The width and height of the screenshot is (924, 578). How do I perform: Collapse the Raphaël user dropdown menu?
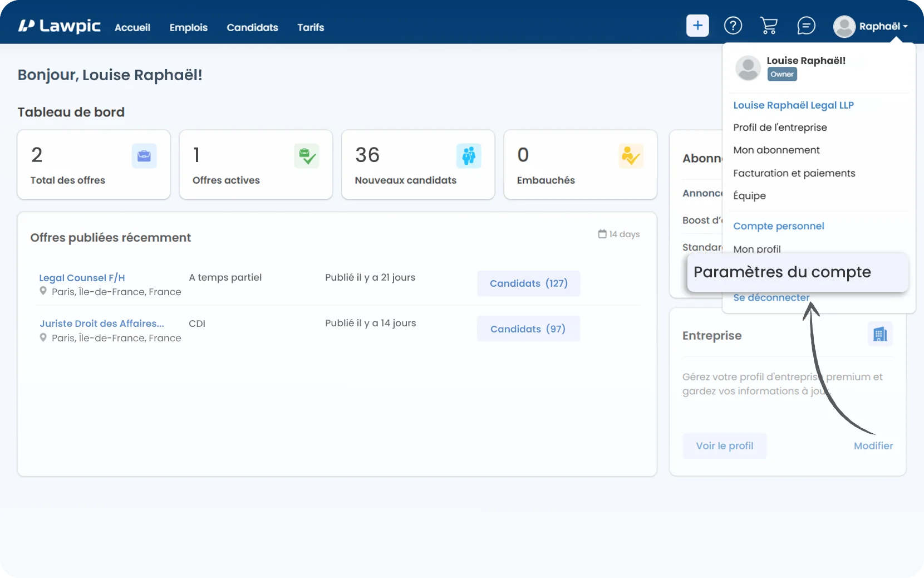(872, 26)
